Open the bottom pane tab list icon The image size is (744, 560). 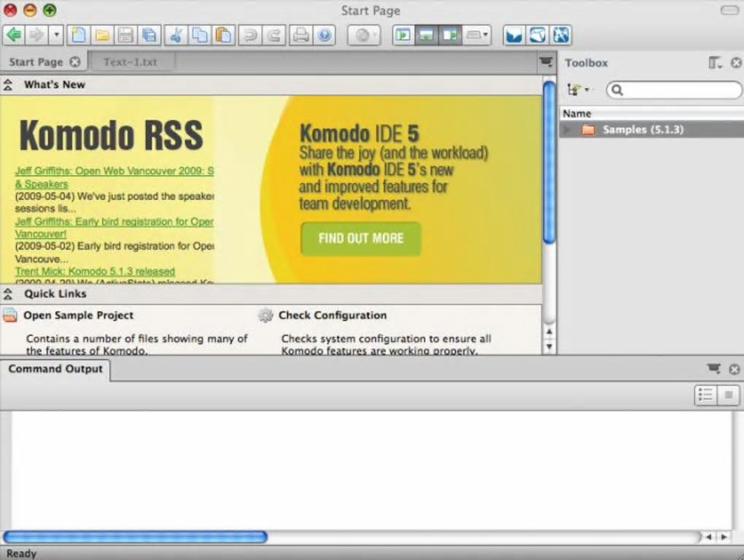click(x=713, y=369)
